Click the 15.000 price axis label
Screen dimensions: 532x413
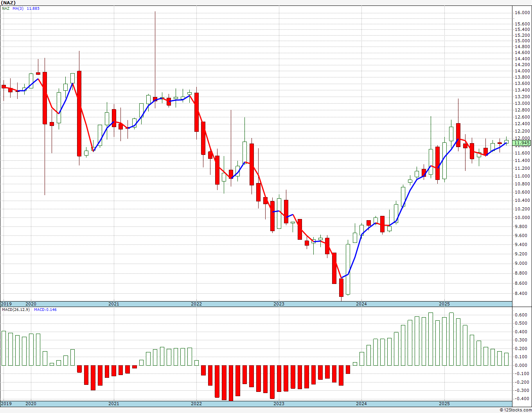(522, 41)
